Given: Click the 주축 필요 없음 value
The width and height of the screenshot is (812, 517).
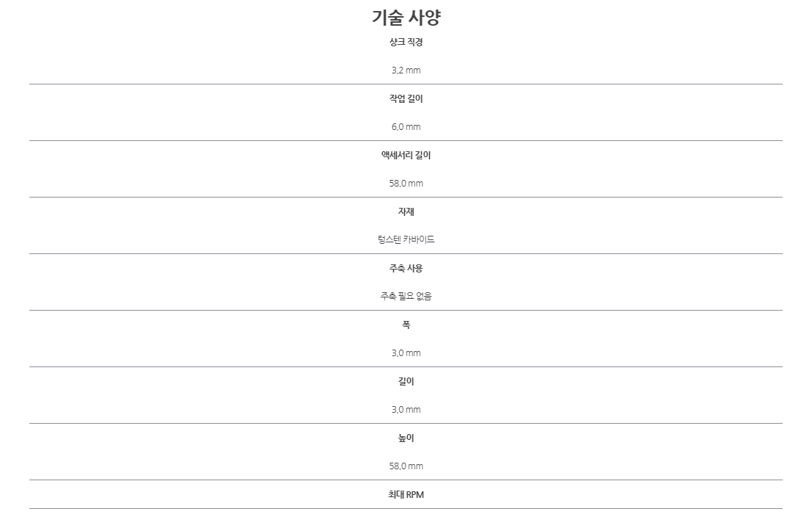Looking at the screenshot, I should click(x=406, y=296).
